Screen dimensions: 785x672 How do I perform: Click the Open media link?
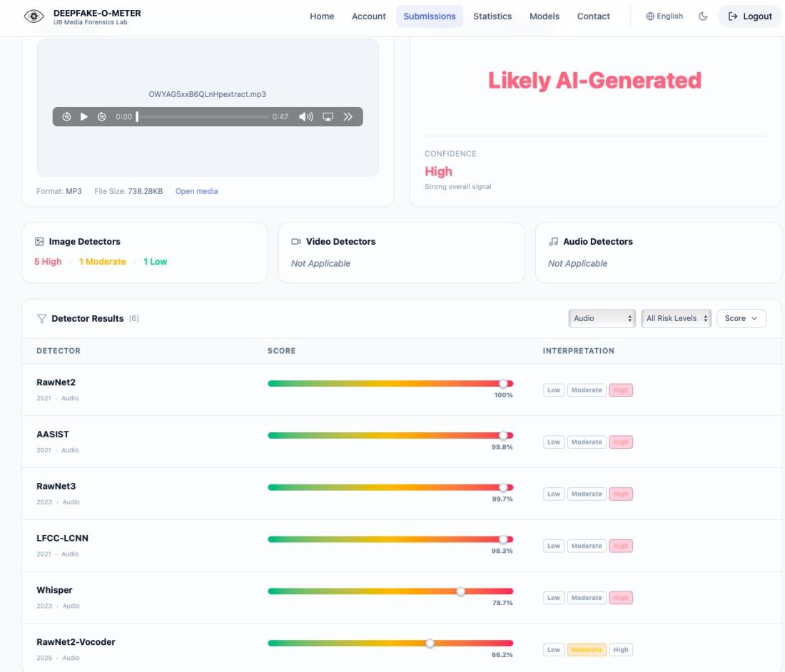(196, 191)
